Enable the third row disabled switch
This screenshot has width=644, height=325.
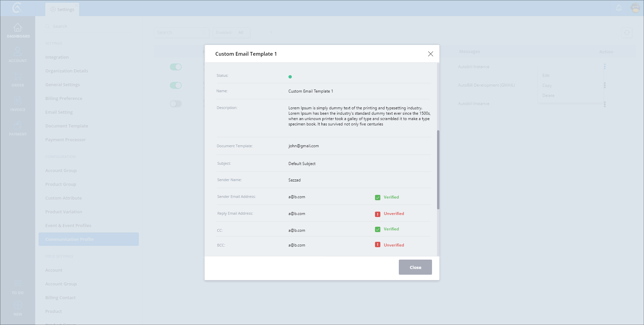pos(176,104)
